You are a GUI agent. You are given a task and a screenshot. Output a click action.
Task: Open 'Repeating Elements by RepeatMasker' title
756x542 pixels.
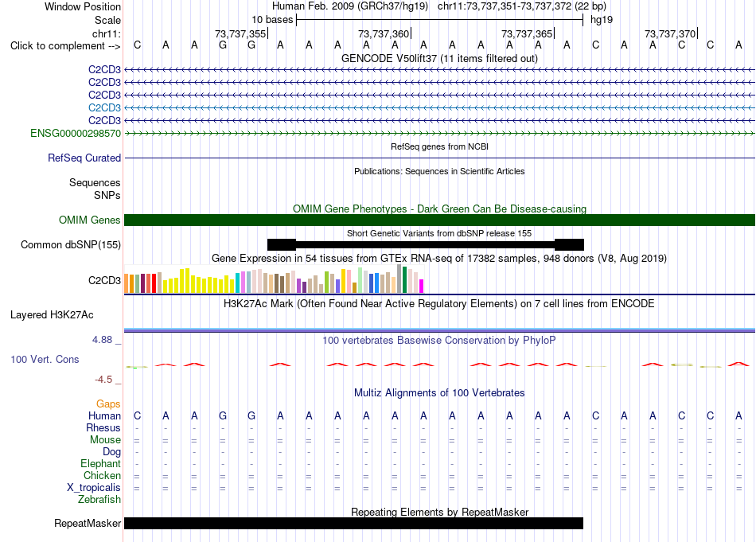tap(439, 512)
